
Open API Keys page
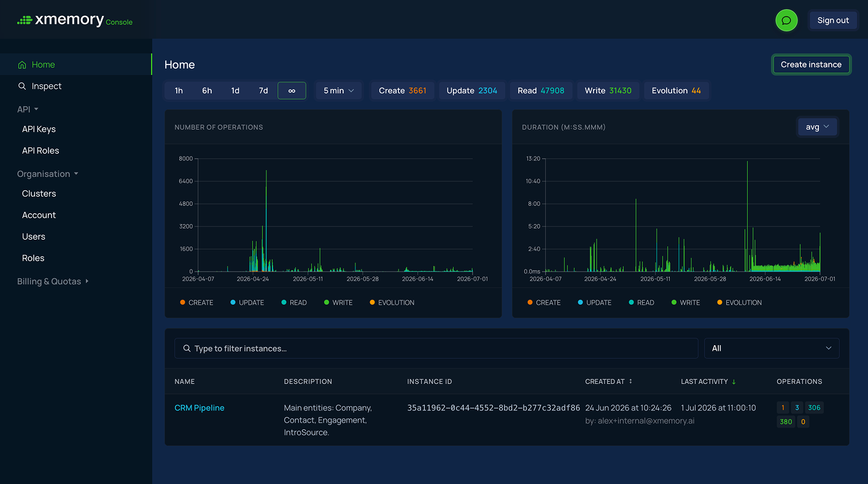pyautogui.click(x=39, y=129)
